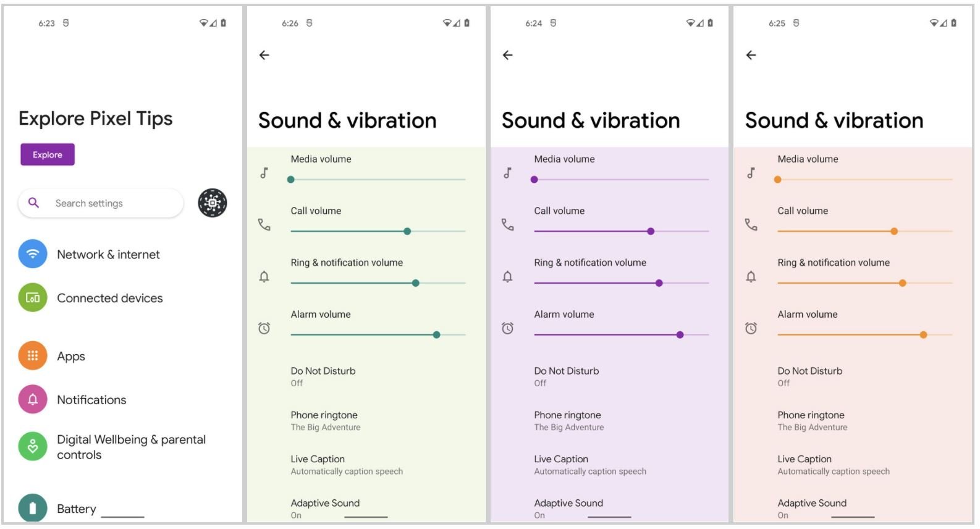980x529 pixels.
Task: Click the orange Alarm volume slider handle
Action: (x=923, y=335)
